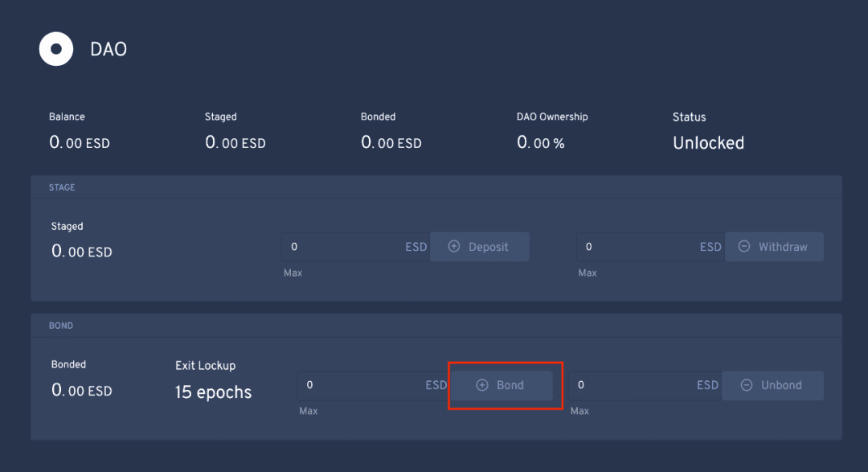Select the BOND section header
868x472 pixels.
click(61, 326)
